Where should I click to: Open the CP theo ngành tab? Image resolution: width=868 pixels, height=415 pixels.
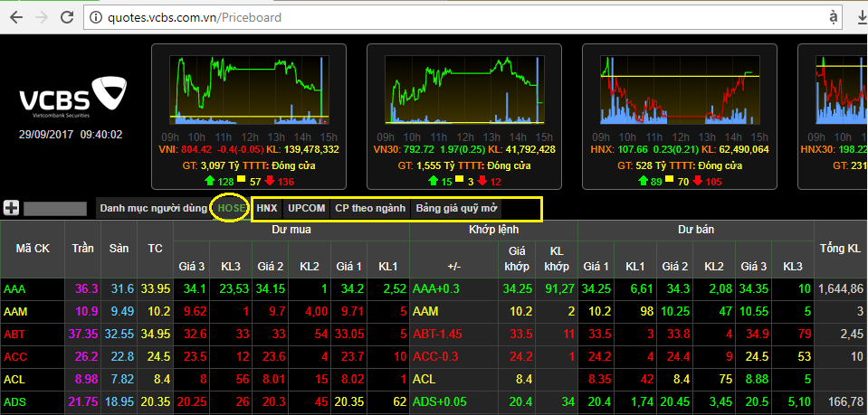(370, 208)
